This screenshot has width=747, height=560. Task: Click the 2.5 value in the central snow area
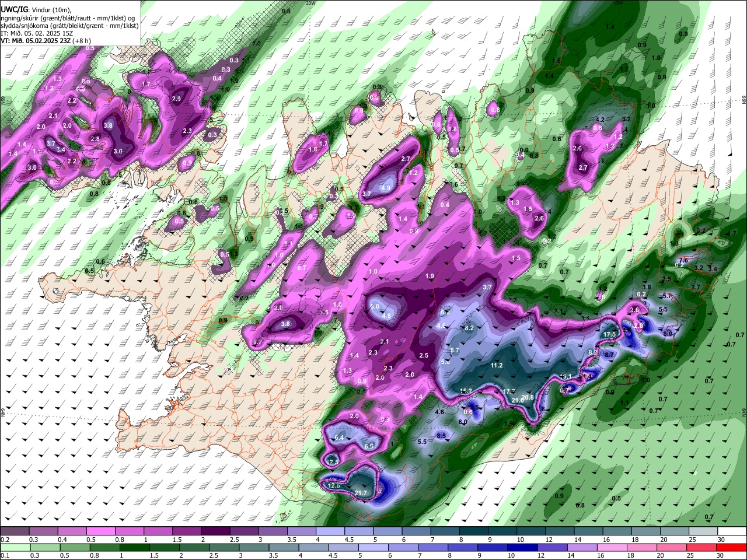click(424, 355)
